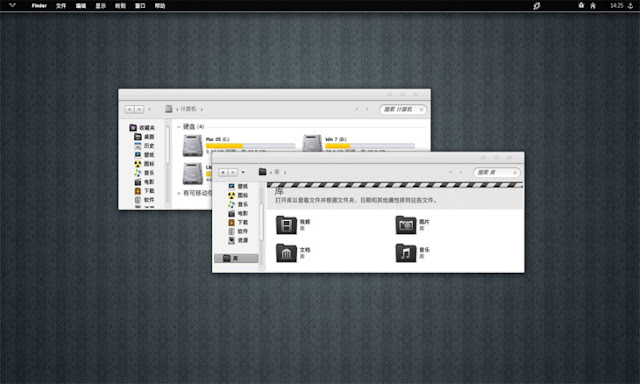Image resolution: width=640 pixels, height=384 pixels.
Task: Open 电影 in the 库 window sidebar
Action: [238, 213]
